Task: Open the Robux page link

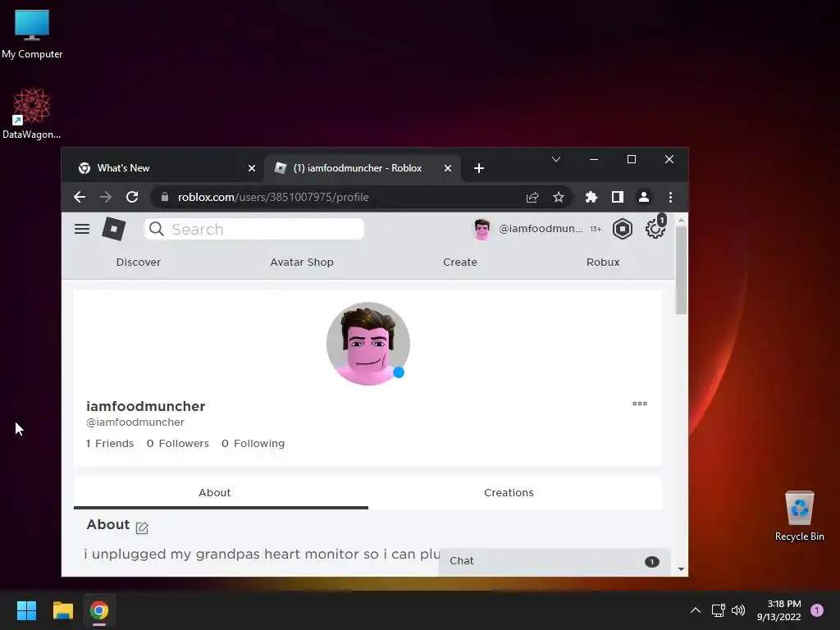Action: point(603,262)
